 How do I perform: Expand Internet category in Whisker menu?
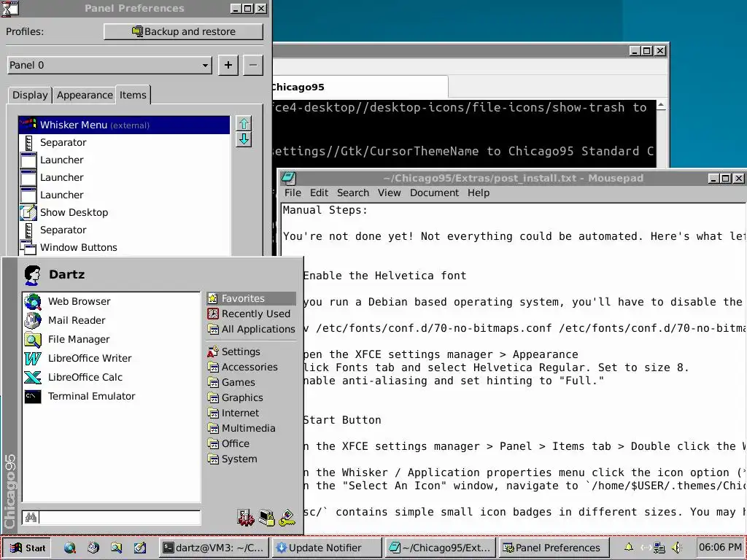coord(251,413)
